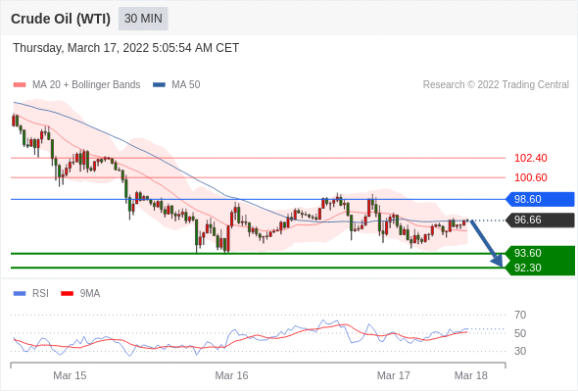Screen dimensions: 578x392
Task: Toggle the RSI legend marker
Action: click(20, 294)
